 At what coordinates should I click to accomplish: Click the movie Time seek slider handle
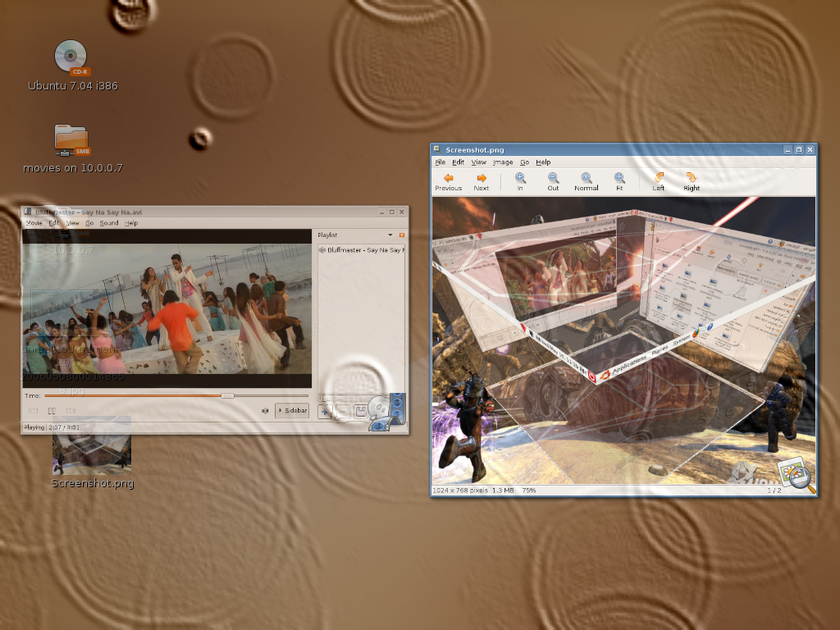[228, 396]
